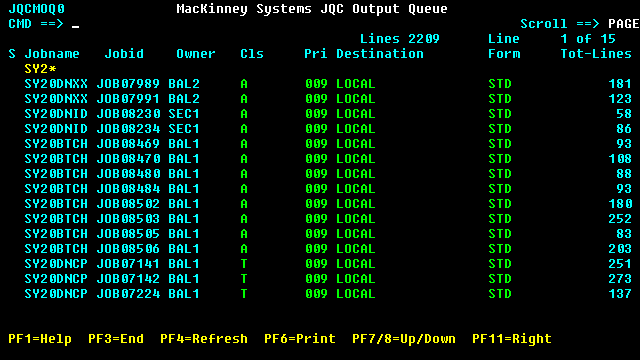Click Tot-Lines value 203
The height and width of the screenshot is (360, 640).
click(x=620, y=249)
